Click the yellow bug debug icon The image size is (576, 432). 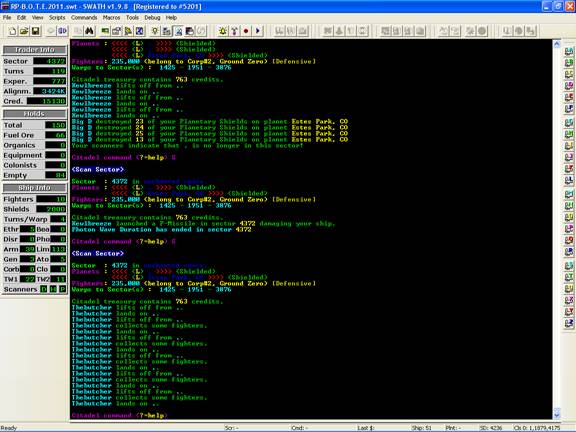point(223,31)
